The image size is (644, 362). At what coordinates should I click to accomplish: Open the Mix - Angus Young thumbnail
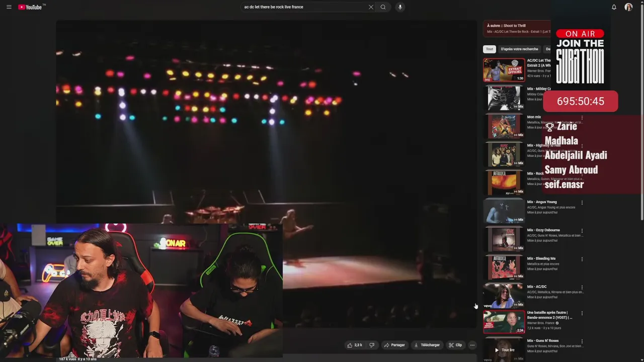click(504, 211)
